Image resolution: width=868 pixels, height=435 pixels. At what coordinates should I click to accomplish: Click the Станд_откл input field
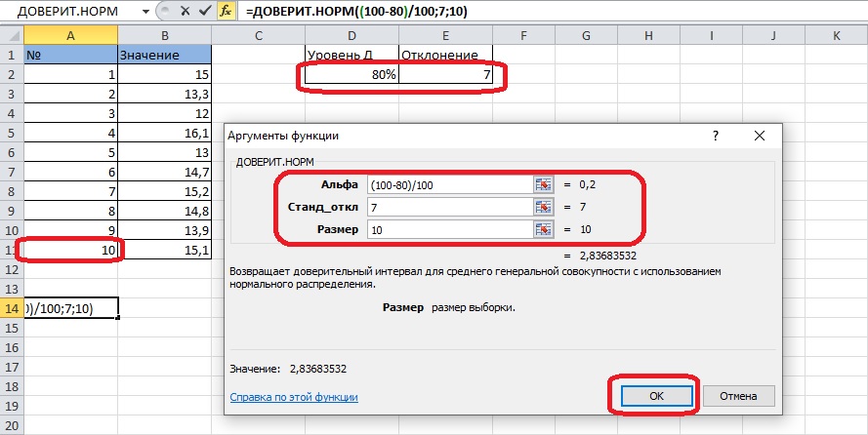[450, 208]
